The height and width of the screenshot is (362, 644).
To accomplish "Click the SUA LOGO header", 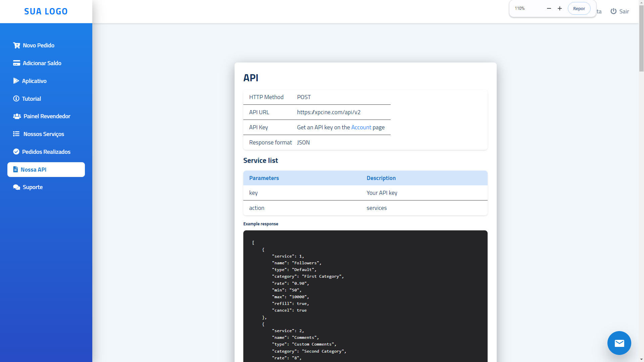I will 46,11.
